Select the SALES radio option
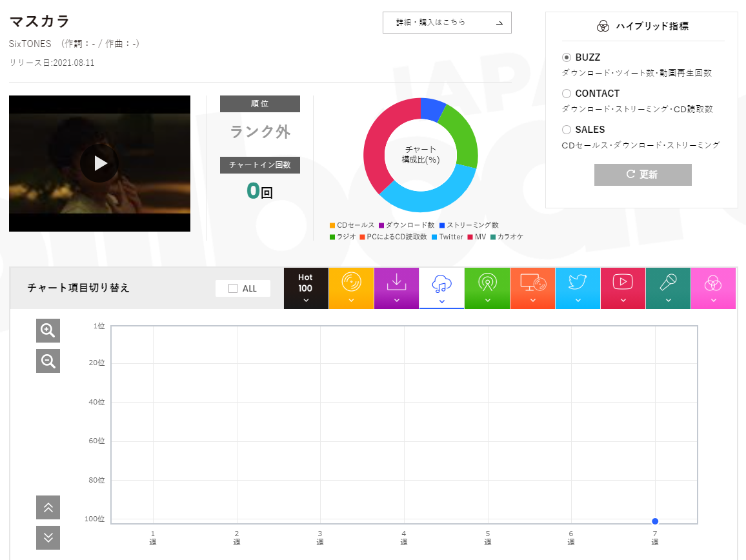 click(x=566, y=130)
